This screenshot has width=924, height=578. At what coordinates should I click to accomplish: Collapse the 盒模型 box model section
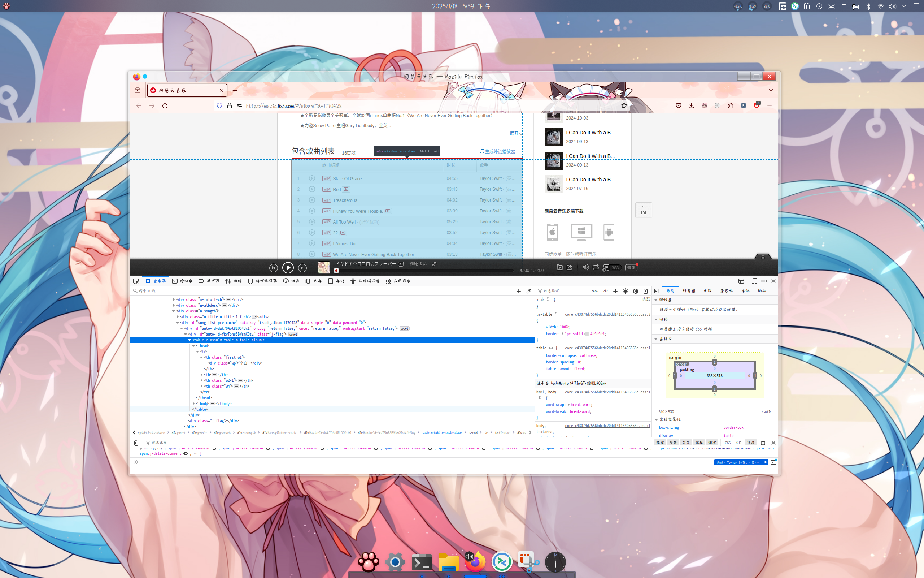coord(656,339)
